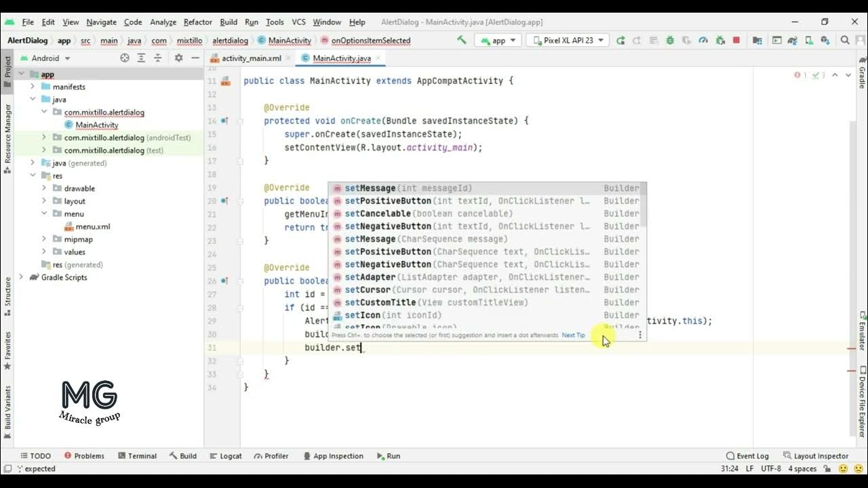Toggle the Event Log tool window

(x=747, y=456)
